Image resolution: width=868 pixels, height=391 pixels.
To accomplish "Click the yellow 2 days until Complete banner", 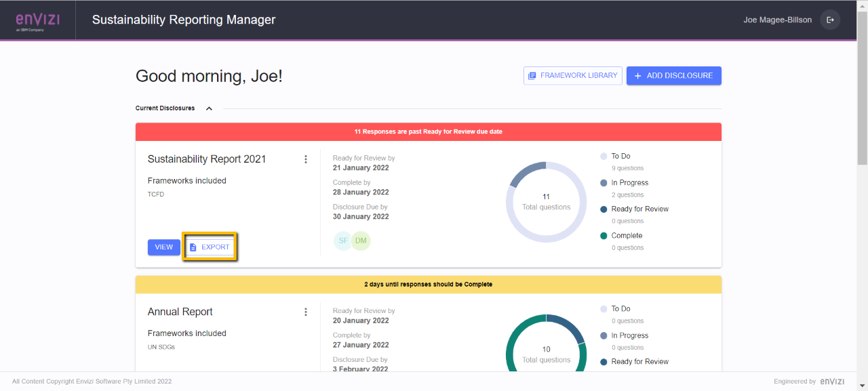I will (429, 285).
